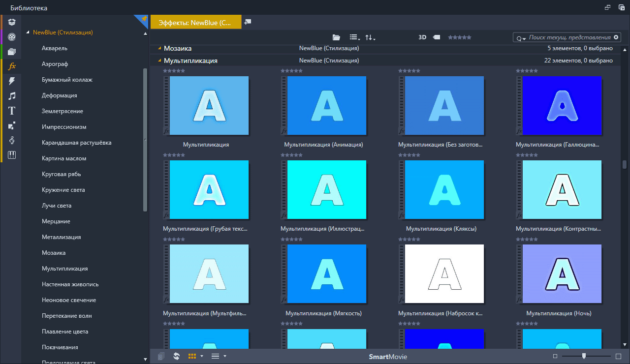Select Металлизация category

click(62, 237)
